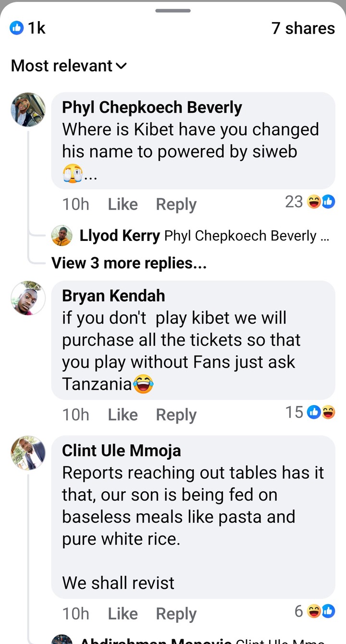Viewport: 346px width, 644px height.
Task: Tap the drag handle at sheet top
Action: [x=173, y=10]
